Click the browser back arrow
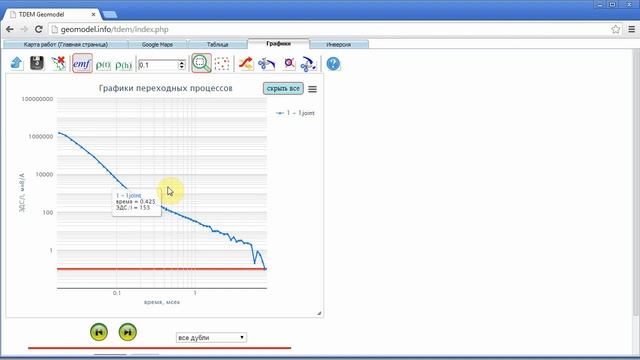640x360 pixels. [x=10, y=29]
